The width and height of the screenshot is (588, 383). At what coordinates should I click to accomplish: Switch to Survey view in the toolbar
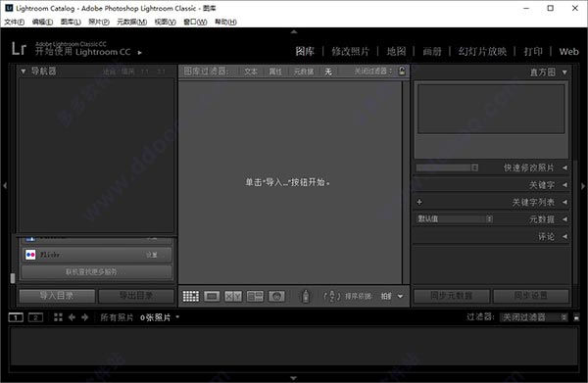[x=255, y=296]
